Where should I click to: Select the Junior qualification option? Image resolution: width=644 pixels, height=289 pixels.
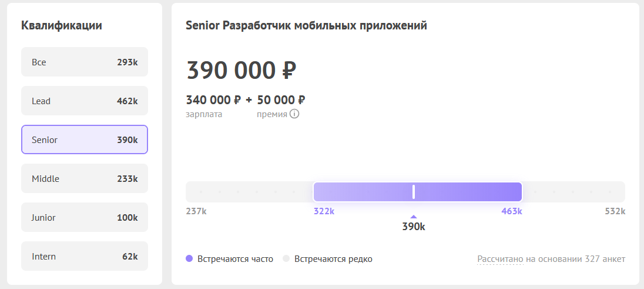(x=85, y=217)
